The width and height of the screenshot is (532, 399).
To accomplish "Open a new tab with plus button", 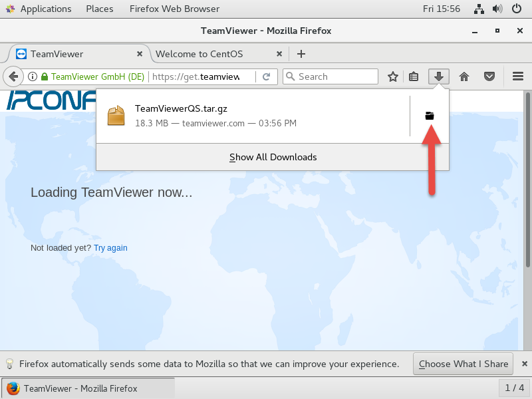I will (301, 54).
